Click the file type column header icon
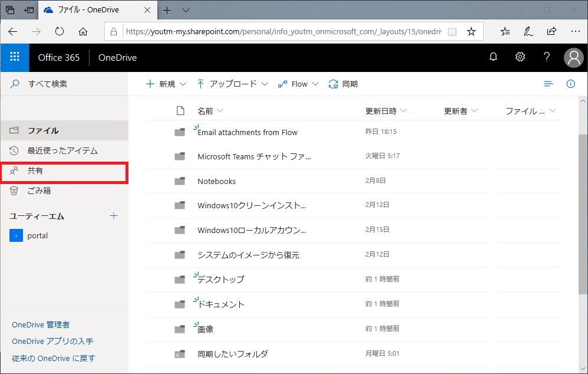Image resolution: width=588 pixels, height=374 pixels. click(180, 111)
